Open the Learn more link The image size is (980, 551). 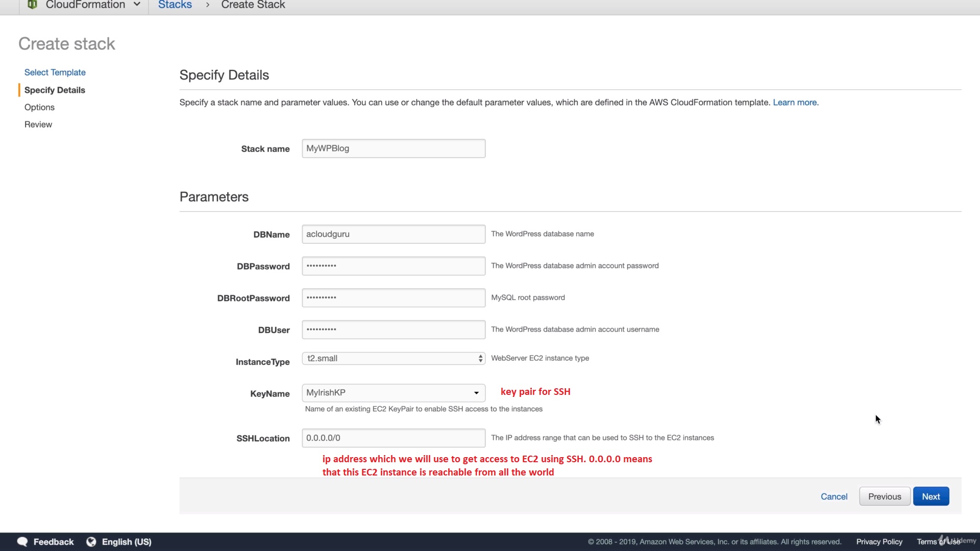point(795,103)
